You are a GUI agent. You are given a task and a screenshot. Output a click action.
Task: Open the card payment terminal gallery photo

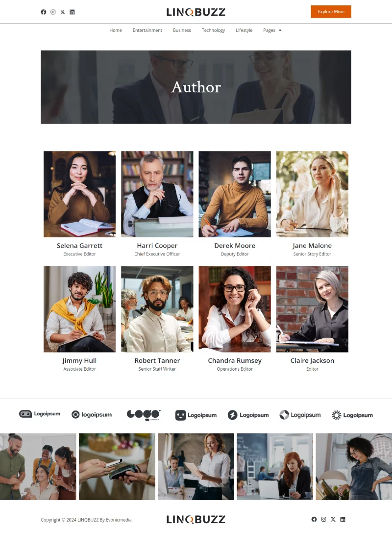tap(117, 466)
